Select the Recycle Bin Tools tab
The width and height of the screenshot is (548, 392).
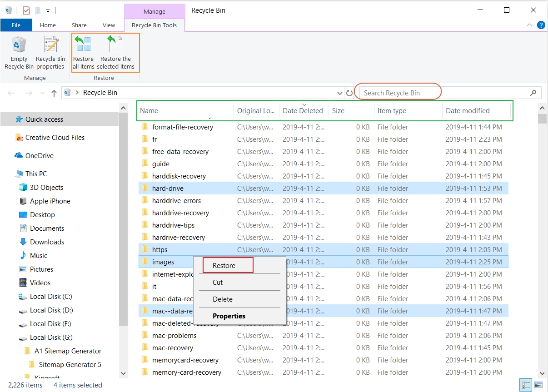tap(154, 25)
